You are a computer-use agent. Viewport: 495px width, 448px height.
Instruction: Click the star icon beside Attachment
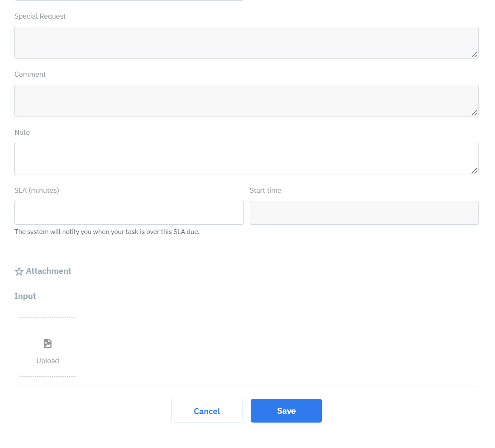(19, 271)
